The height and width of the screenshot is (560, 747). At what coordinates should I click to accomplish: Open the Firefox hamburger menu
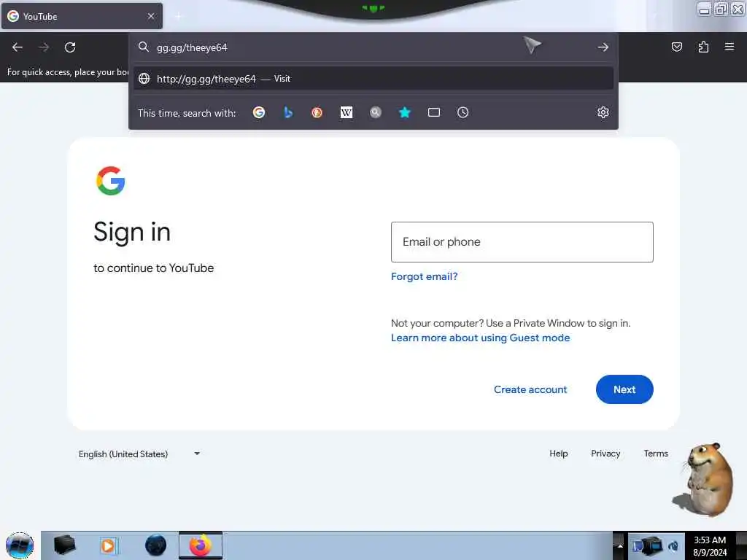(729, 47)
